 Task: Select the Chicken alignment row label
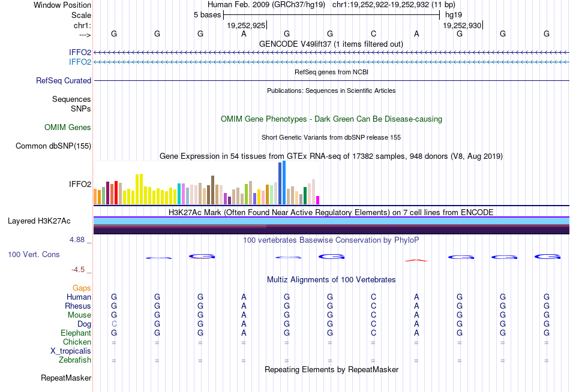point(77,342)
